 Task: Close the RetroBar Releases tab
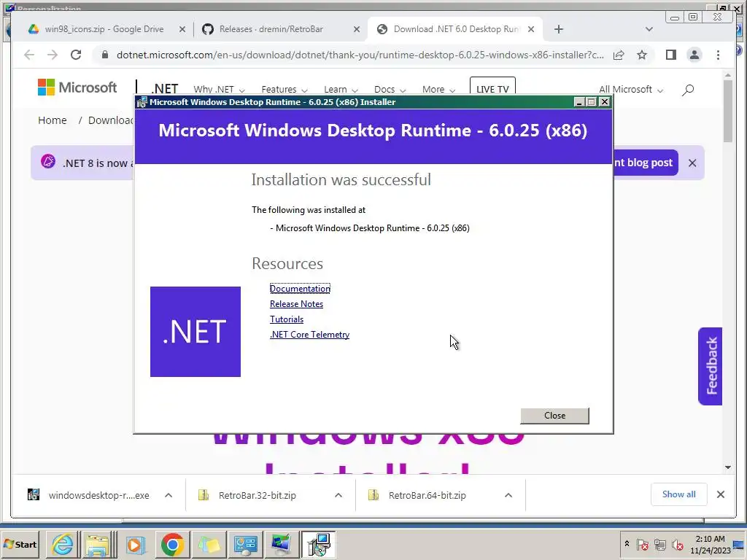[x=356, y=29]
